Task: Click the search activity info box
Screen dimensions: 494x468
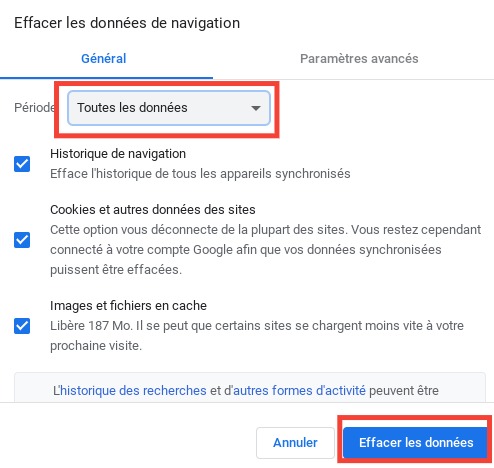Action: tap(250, 388)
